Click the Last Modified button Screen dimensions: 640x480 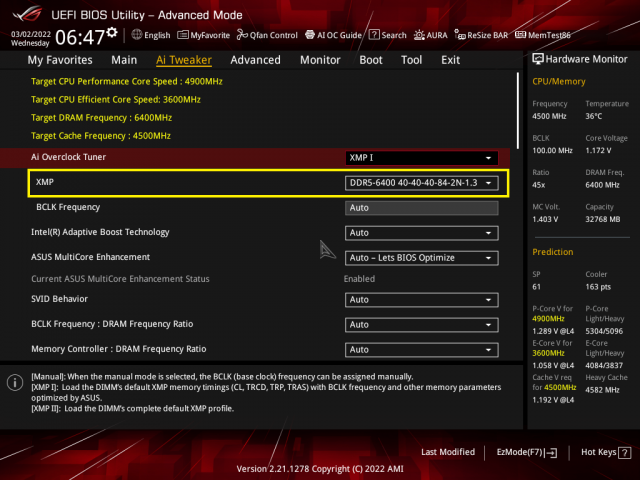point(448,452)
